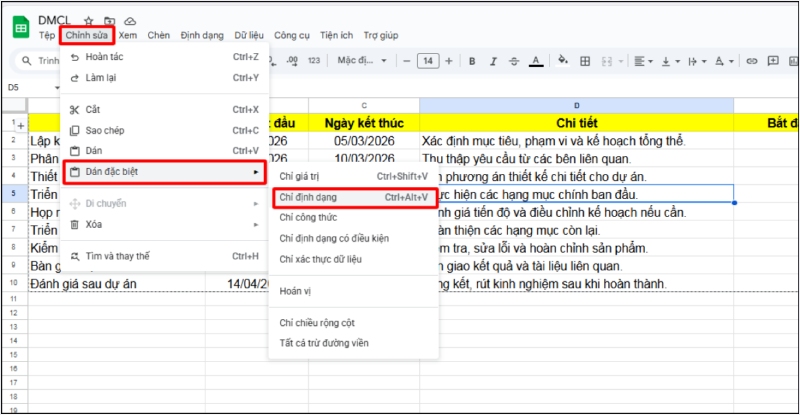Viewport: 800px width, 415px height.
Task: Open the 123 number format menu
Action: pos(314,61)
